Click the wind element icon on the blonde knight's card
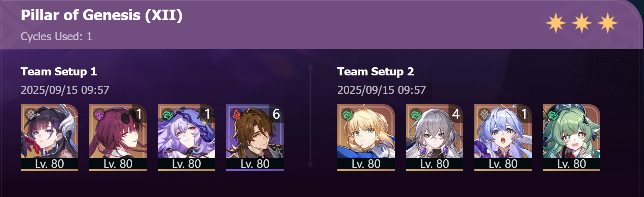 [347, 115]
